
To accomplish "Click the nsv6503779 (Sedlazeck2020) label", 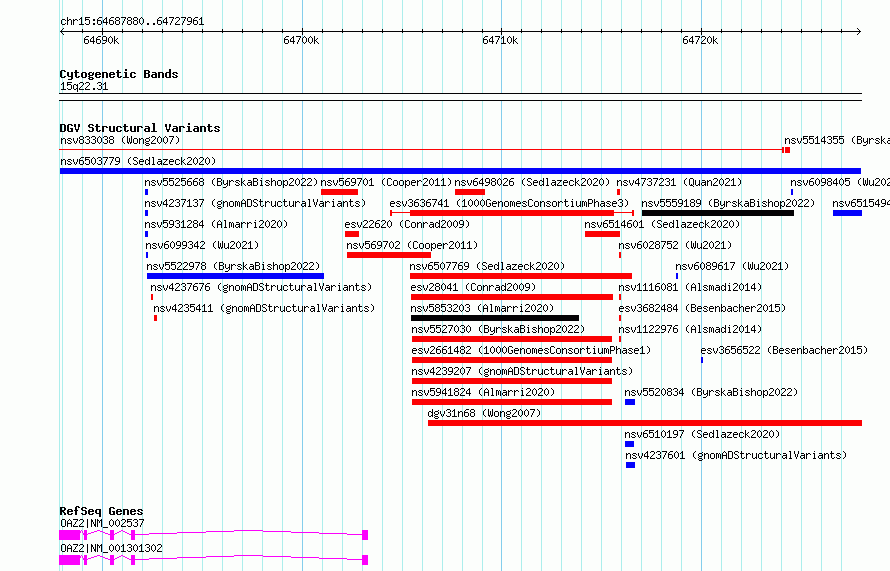I will point(138,161).
